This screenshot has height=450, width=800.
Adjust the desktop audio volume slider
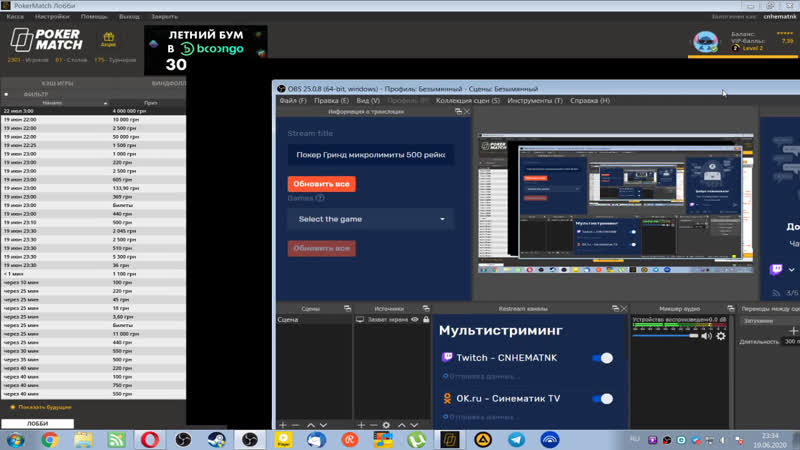pyautogui.click(x=665, y=336)
